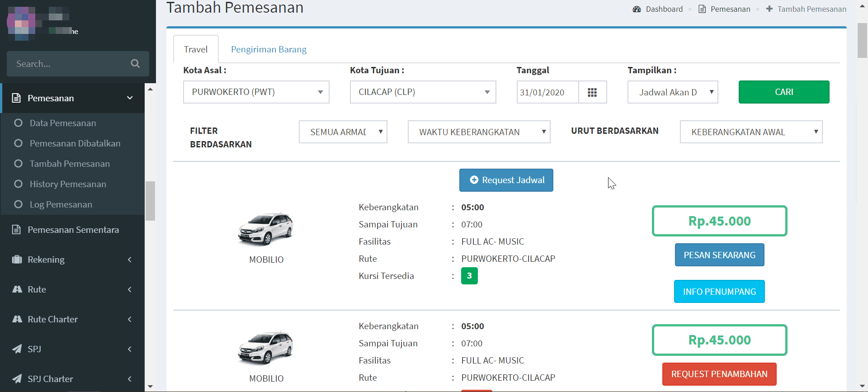Expand the Kota Tujuan dropdown

click(423, 92)
